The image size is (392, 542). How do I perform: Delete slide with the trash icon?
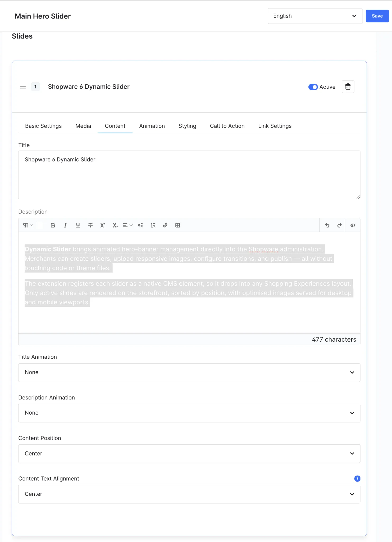pyautogui.click(x=348, y=87)
